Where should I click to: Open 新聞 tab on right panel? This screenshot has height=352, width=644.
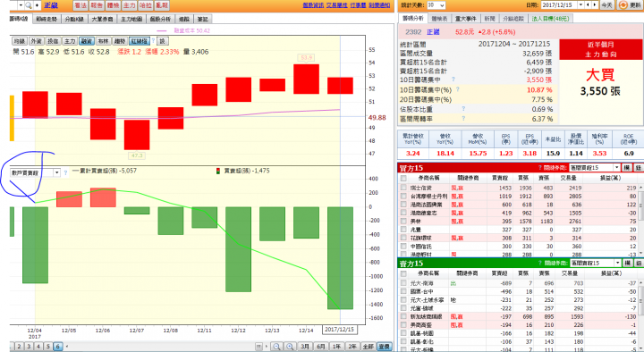coord(489,19)
